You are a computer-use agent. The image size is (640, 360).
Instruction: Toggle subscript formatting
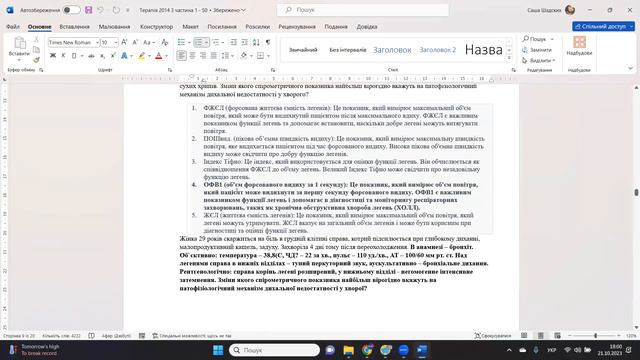pyautogui.click(x=102, y=56)
